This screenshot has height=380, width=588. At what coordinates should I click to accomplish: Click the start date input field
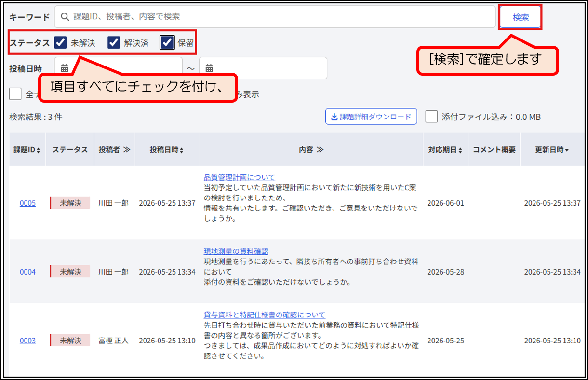coord(119,68)
